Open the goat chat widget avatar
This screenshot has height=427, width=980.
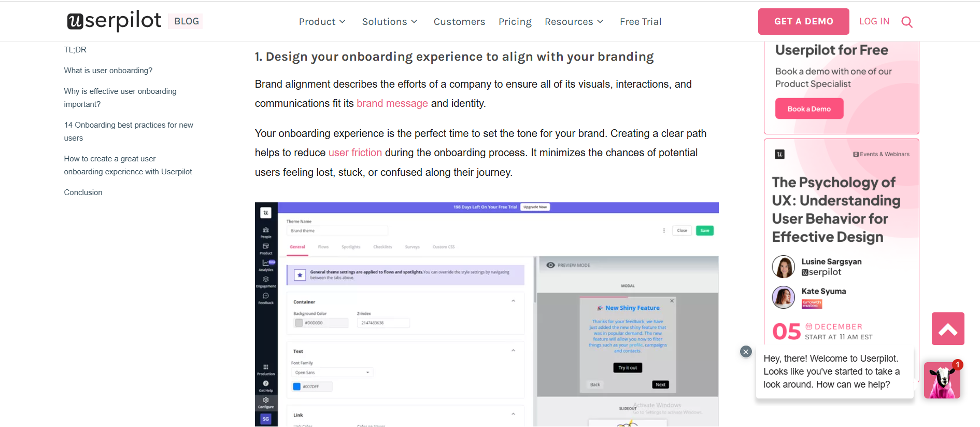click(942, 380)
